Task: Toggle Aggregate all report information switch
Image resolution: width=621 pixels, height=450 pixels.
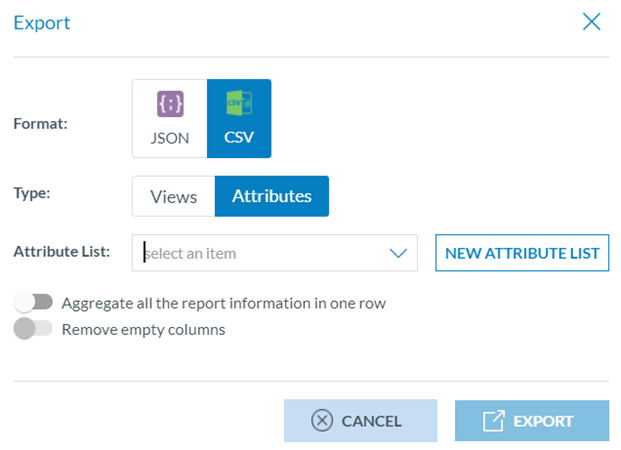Action: click(x=33, y=302)
